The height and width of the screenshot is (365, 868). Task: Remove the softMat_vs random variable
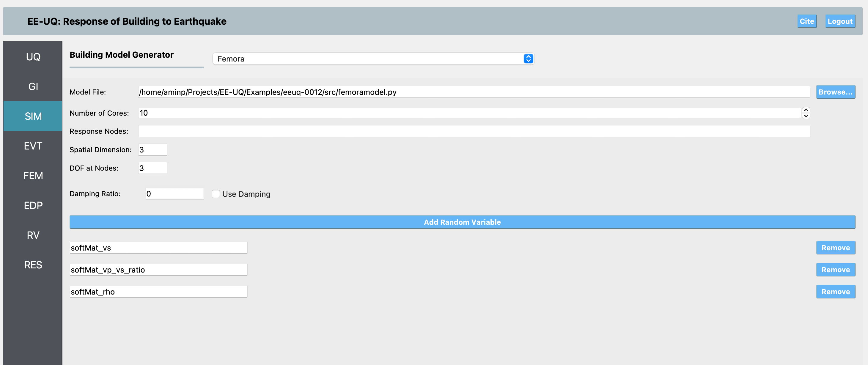pyautogui.click(x=835, y=248)
